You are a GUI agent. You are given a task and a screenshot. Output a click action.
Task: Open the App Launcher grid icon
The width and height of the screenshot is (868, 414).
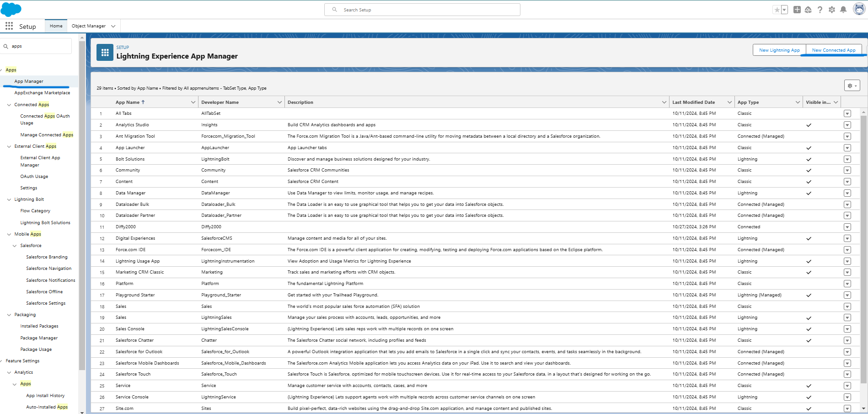click(x=9, y=26)
